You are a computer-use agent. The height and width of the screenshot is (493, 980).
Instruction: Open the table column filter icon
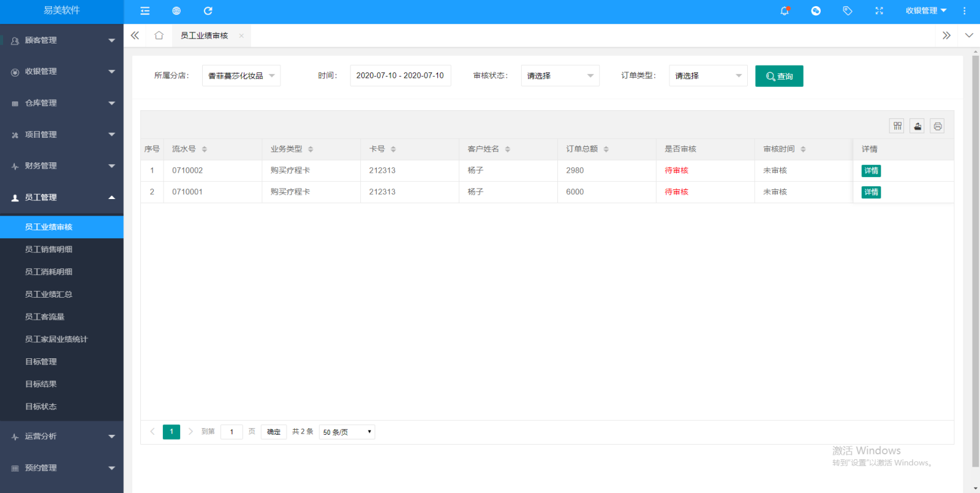point(897,126)
